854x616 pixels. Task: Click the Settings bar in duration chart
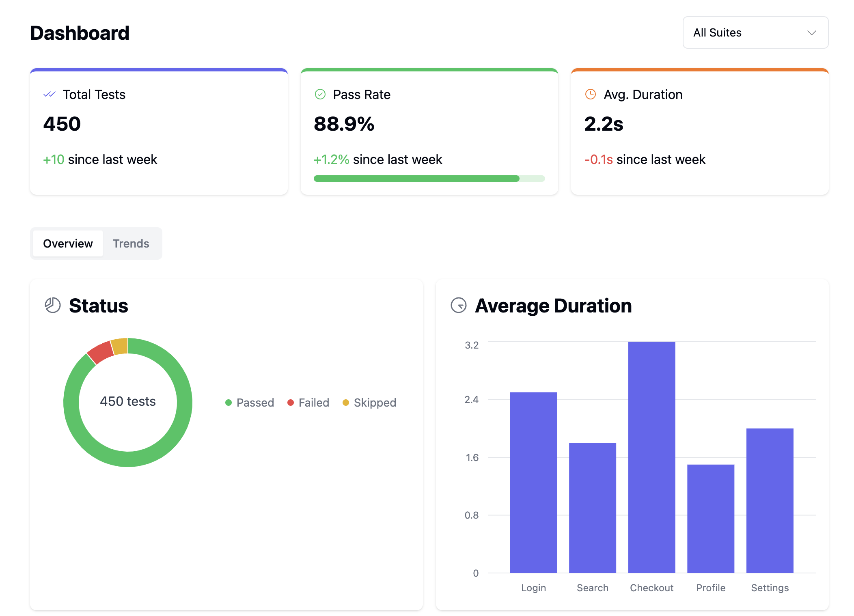[770, 501]
